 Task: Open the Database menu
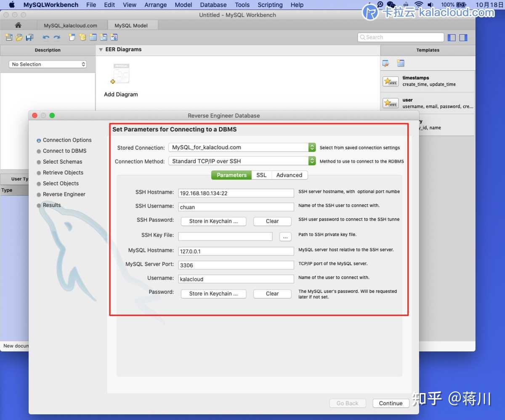click(x=213, y=5)
